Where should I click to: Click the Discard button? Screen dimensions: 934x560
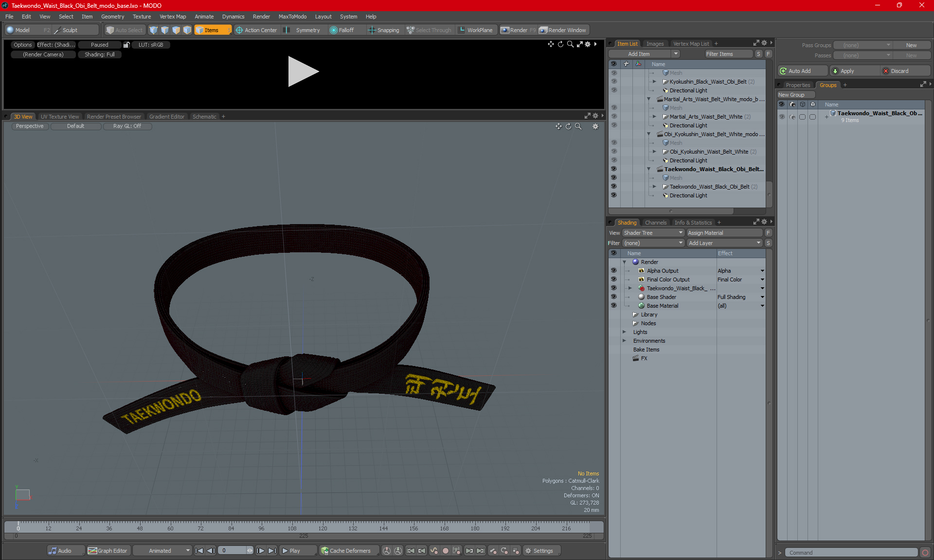coord(905,71)
